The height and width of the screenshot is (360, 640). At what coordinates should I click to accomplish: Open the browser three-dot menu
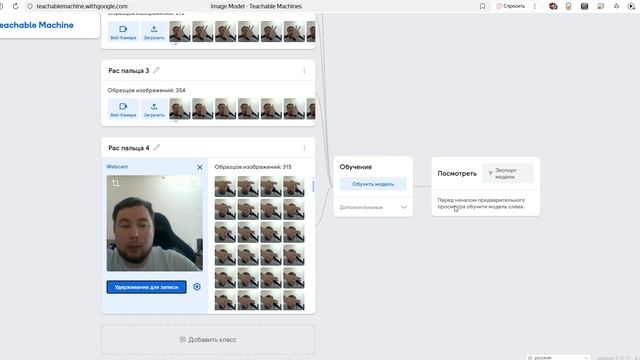(535, 6)
